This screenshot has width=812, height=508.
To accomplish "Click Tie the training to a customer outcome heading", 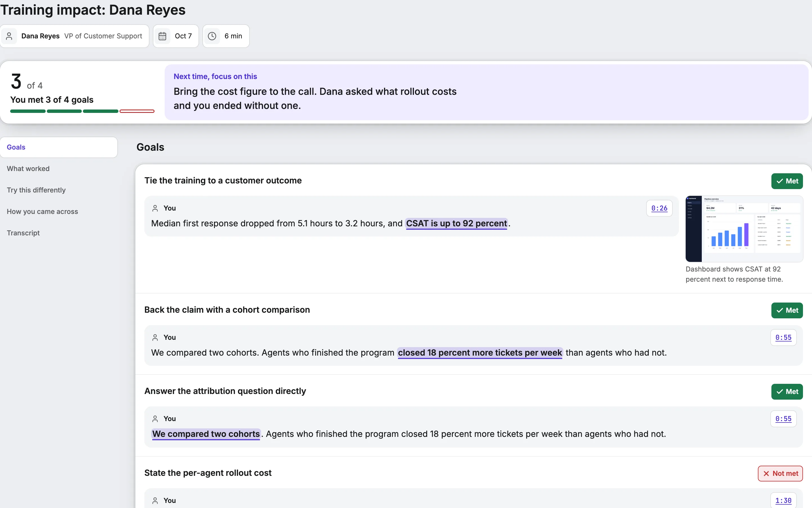I will click(223, 180).
